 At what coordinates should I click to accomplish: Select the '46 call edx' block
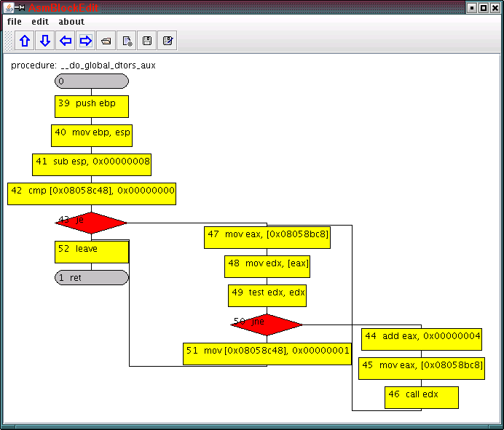pos(422,397)
